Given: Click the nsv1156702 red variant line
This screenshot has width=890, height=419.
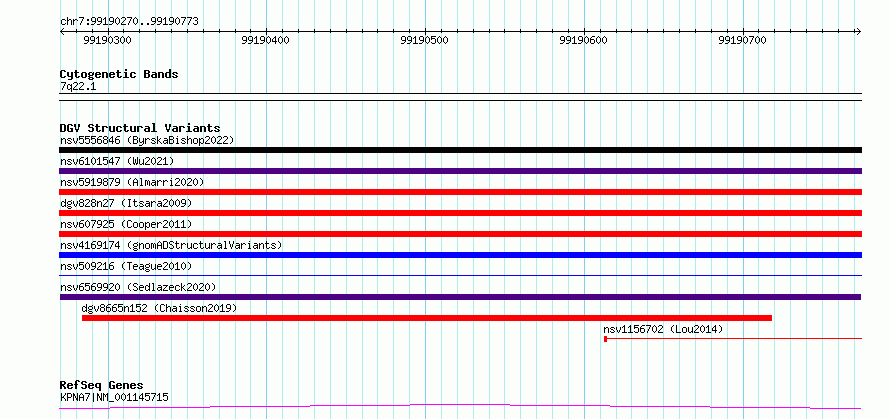Looking at the screenshot, I should point(733,338).
